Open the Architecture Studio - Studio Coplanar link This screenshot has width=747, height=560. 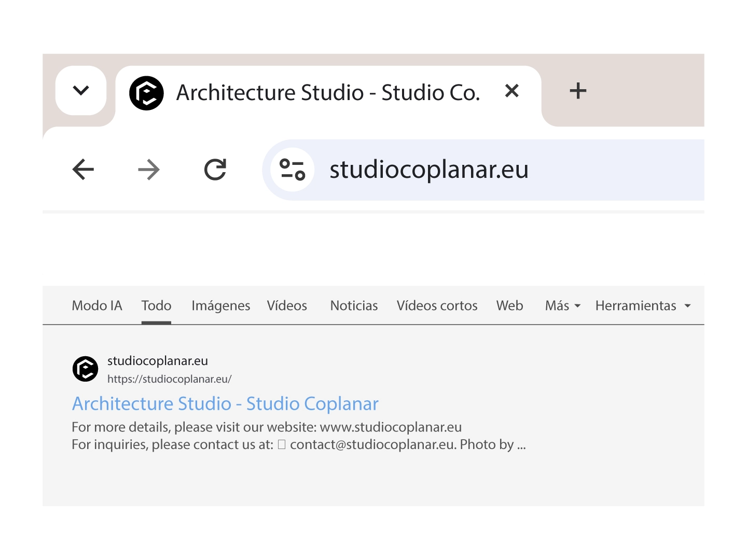pyautogui.click(x=225, y=403)
